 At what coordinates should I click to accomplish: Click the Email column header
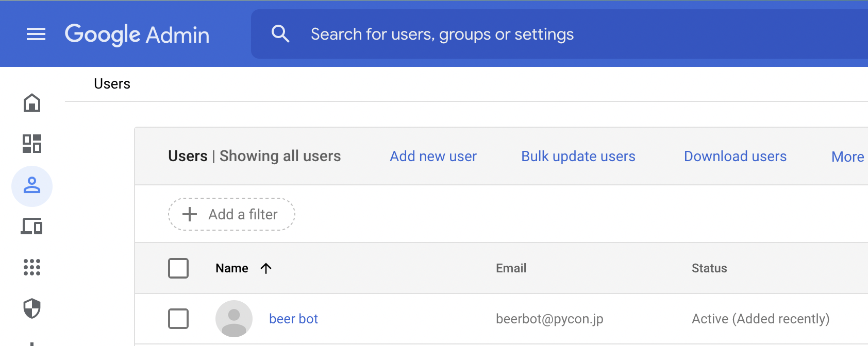click(511, 268)
